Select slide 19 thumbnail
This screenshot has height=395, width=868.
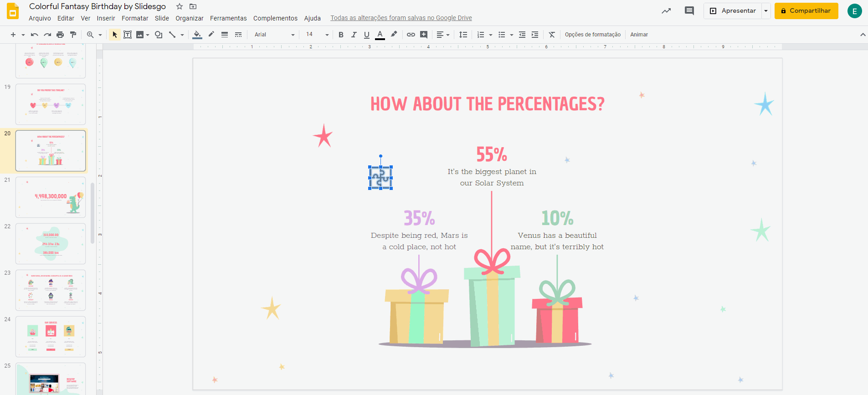(51, 104)
